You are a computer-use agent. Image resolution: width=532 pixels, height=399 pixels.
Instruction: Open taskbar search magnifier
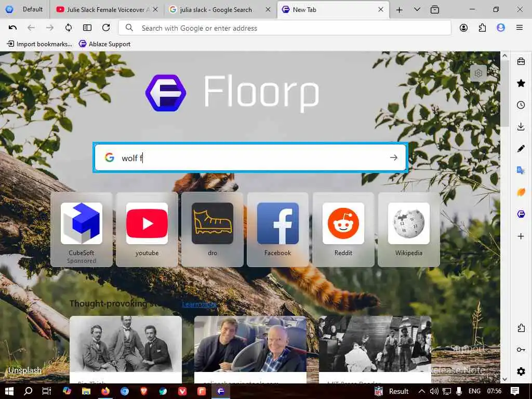(x=28, y=391)
